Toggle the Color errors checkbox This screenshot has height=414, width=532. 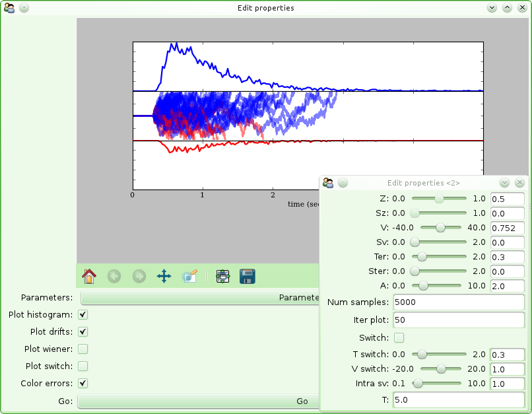coord(83,384)
